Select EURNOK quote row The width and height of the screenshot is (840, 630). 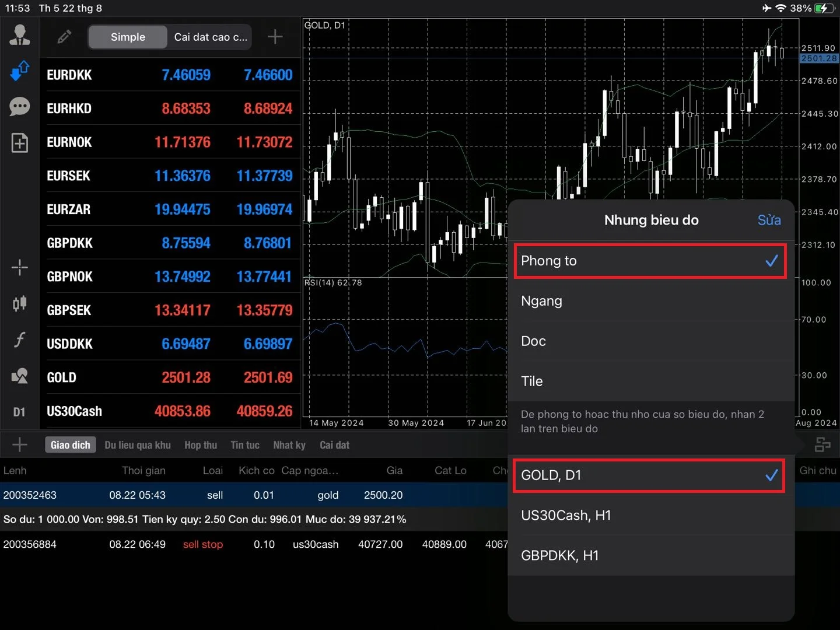point(170,142)
